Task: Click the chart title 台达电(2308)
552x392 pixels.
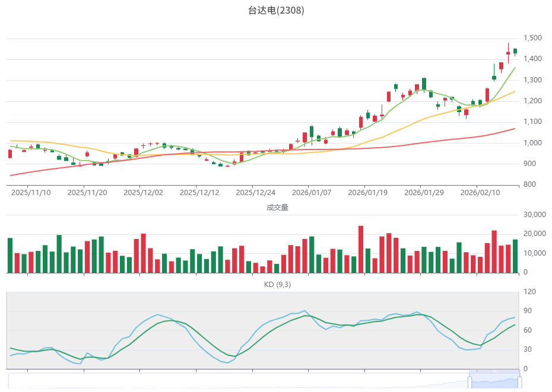Action: [x=276, y=11]
